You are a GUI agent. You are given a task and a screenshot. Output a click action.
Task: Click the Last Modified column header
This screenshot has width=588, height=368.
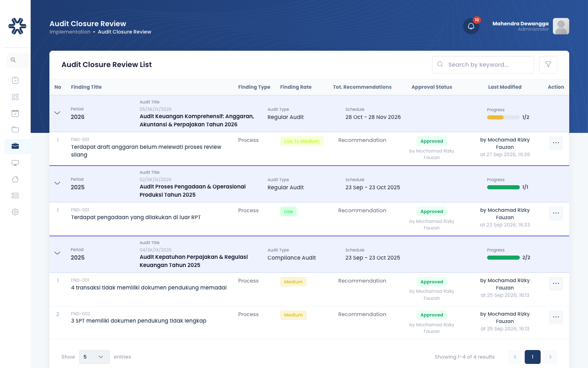point(505,87)
